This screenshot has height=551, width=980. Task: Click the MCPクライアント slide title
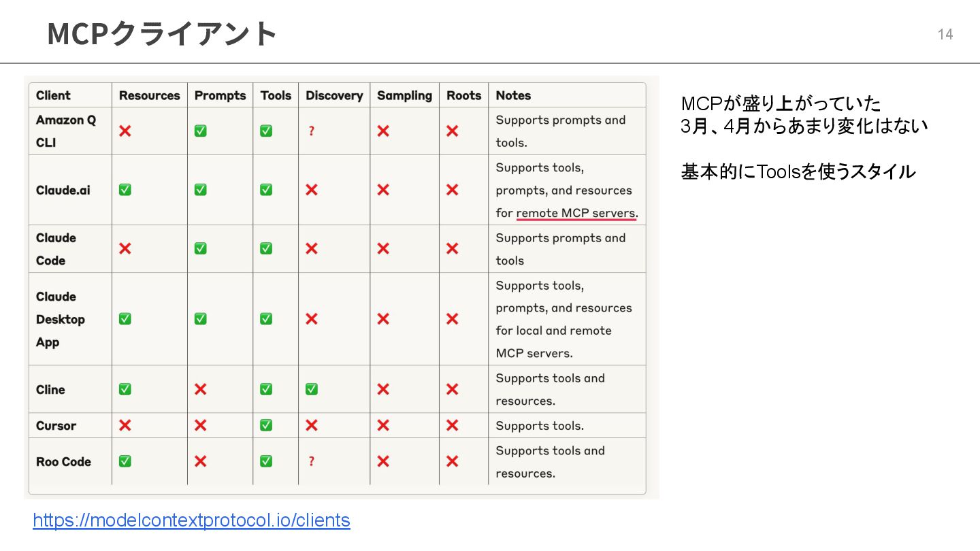[162, 33]
